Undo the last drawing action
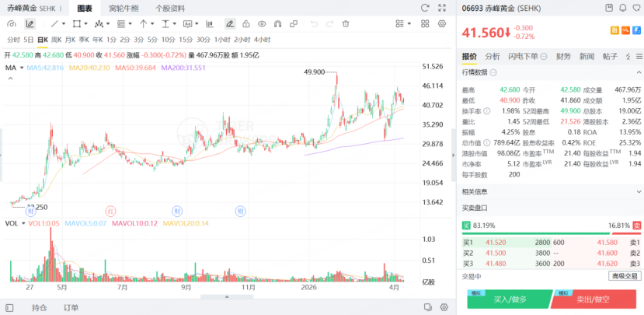The width and height of the screenshot is (644, 315). (314, 24)
